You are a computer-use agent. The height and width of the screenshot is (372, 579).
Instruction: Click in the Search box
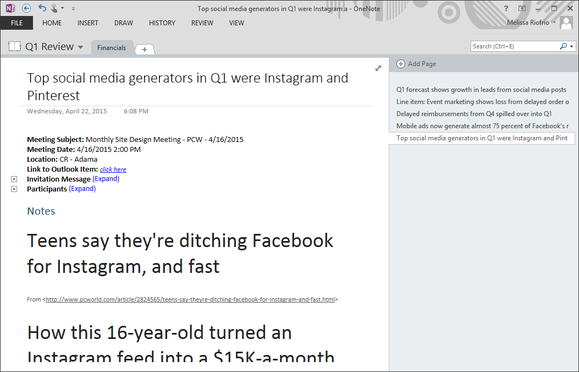click(514, 46)
